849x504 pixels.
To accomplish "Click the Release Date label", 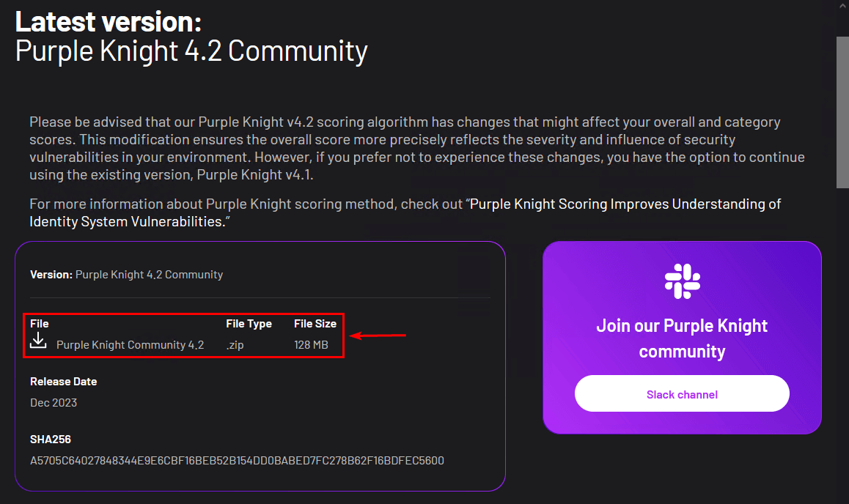I will click(63, 382).
